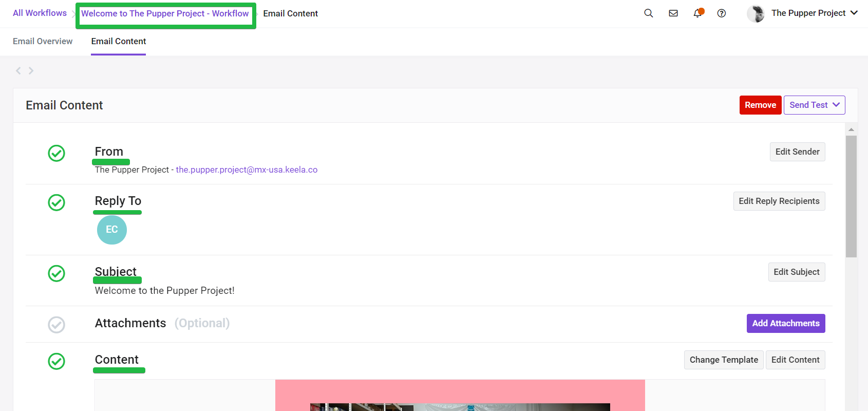Click the subject text 'Welcome to the Pupper Project!'
The image size is (868, 411).
tap(165, 291)
